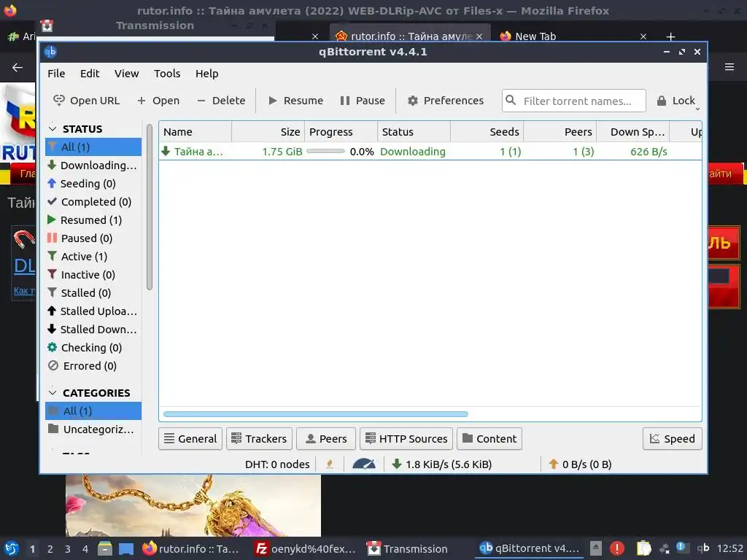
Task: Filter by Paused (0) status
Action: pos(93,238)
